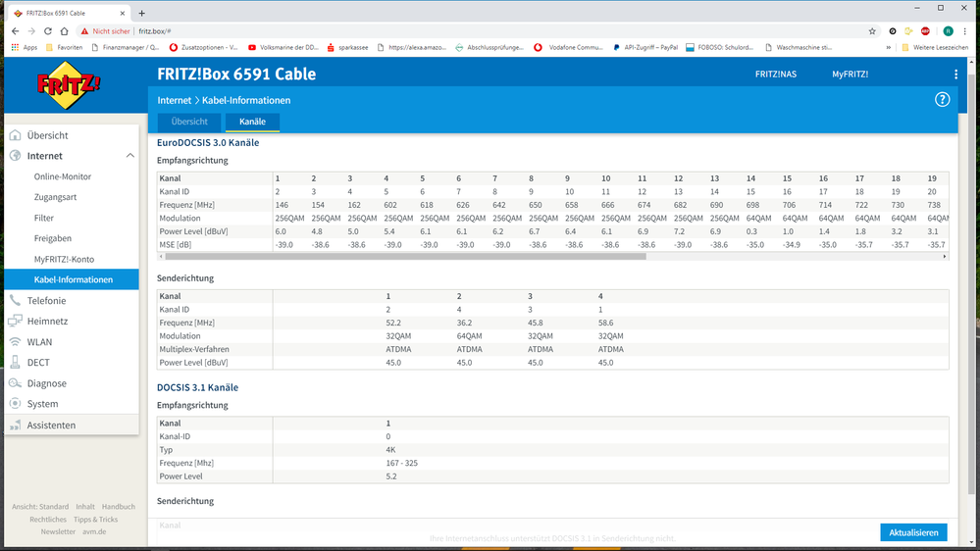The image size is (980, 551).
Task: Open the sparkasse bookmark
Action: [x=347, y=47]
